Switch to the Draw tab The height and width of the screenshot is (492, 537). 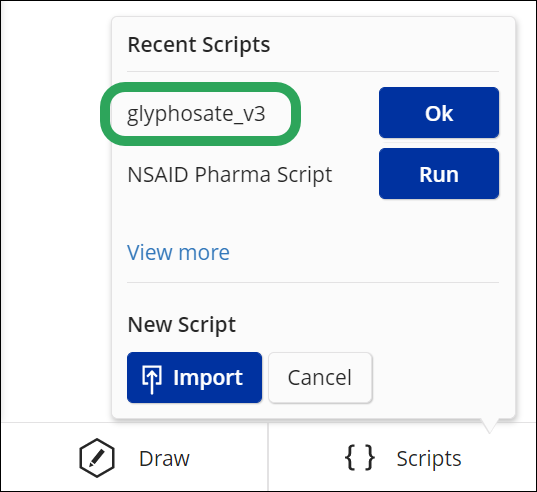(x=134, y=458)
